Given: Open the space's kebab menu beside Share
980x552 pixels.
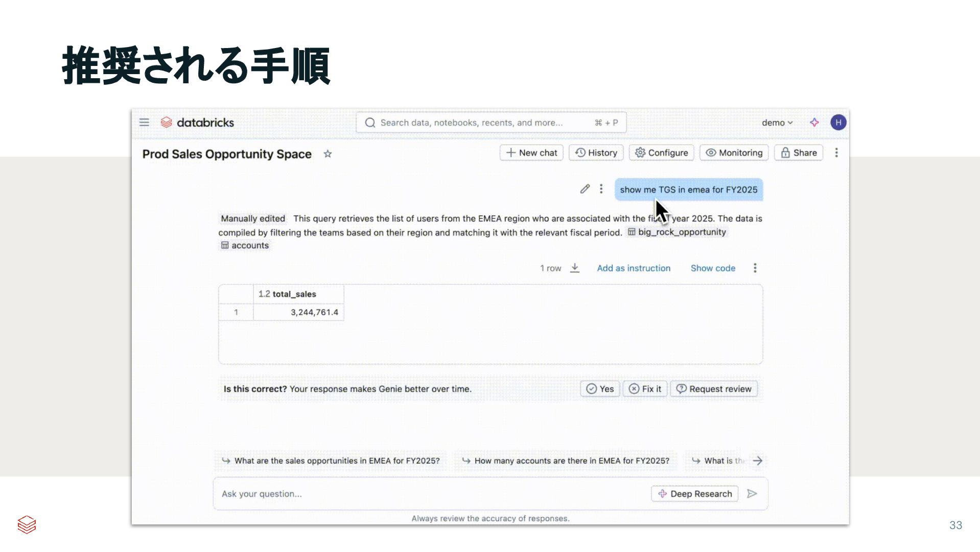Looking at the screenshot, I should (x=836, y=153).
